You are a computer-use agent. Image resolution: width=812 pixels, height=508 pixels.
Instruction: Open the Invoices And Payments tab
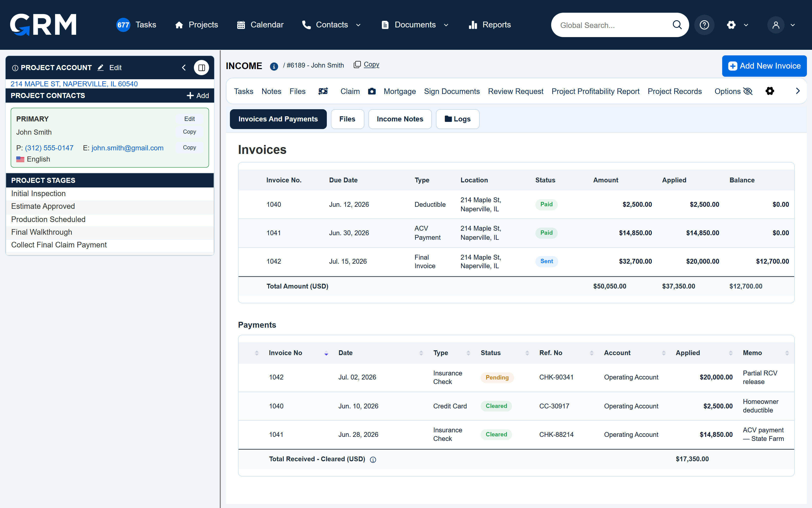278,119
